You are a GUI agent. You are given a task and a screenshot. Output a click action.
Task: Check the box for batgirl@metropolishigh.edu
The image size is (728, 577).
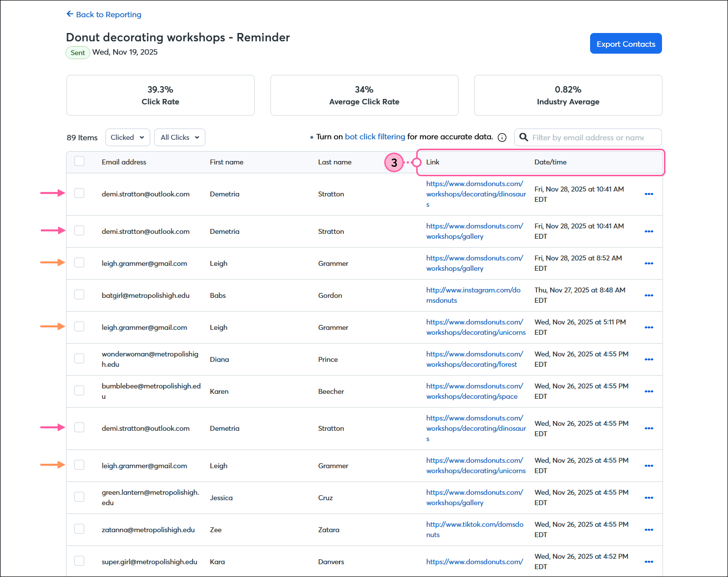click(x=79, y=294)
